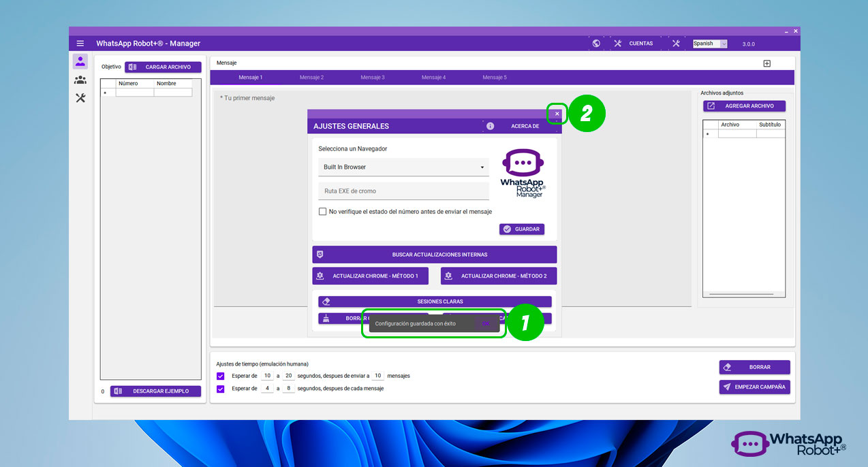868x467 pixels.
Task: Select the single contact sidebar icon
Action: (x=80, y=61)
